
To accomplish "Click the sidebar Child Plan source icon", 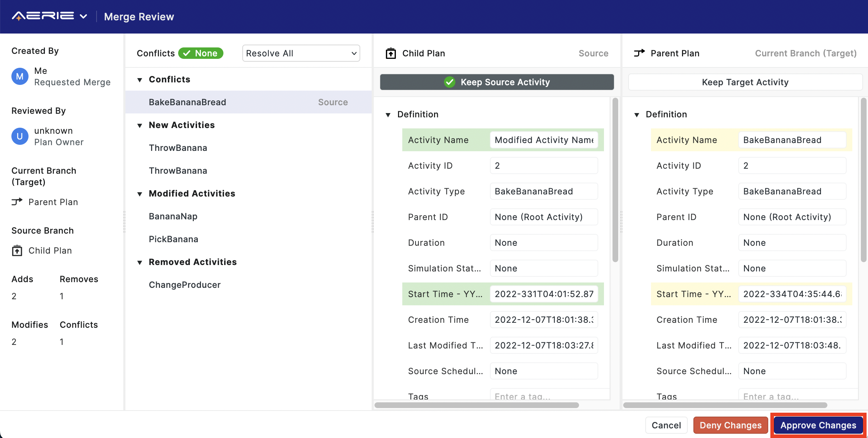I will [x=17, y=250].
